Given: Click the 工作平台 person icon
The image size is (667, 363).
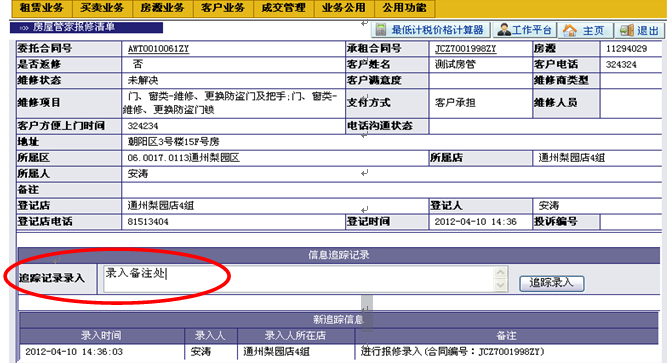Looking at the screenshot, I should [x=504, y=30].
